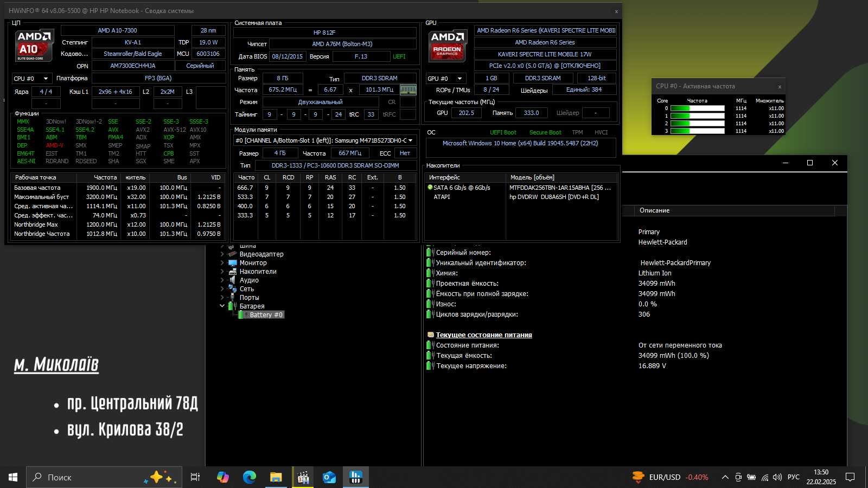
Task: Click the AMD A10 processor logo
Action: coord(34,46)
